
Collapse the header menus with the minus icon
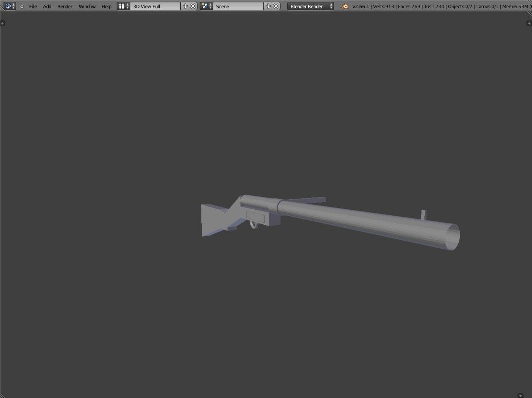[22, 7]
